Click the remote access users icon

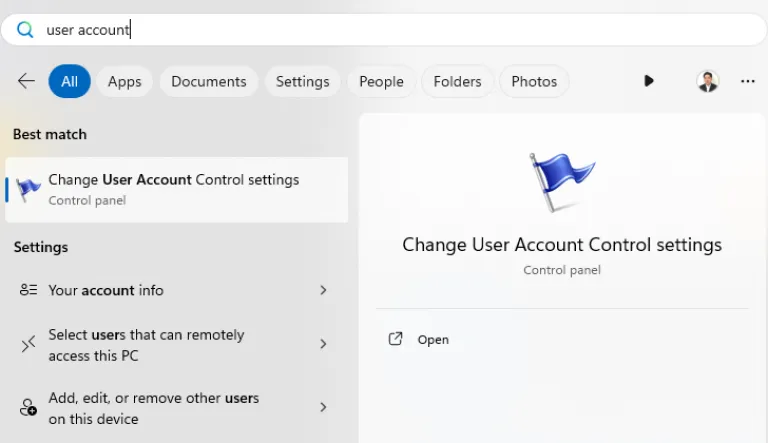click(x=28, y=344)
